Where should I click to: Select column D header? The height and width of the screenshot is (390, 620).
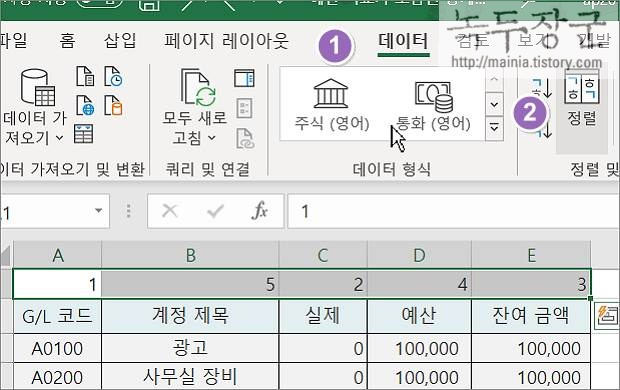tap(419, 255)
